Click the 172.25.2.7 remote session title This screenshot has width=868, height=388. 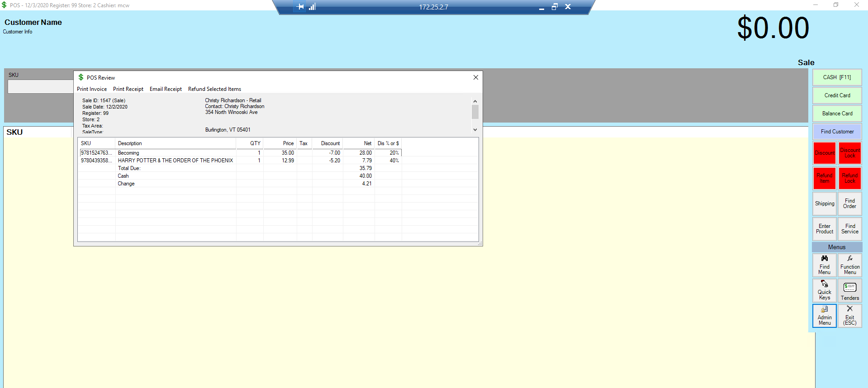(433, 7)
